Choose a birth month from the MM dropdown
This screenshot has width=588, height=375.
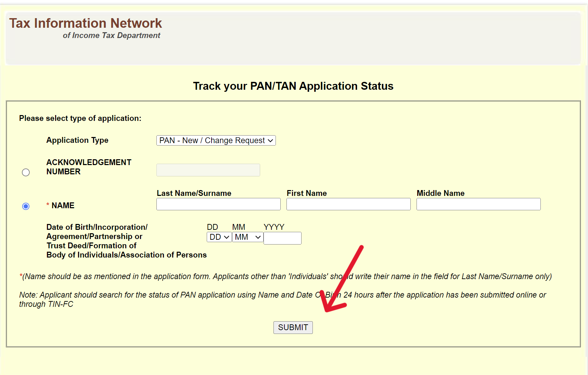point(247,237)
